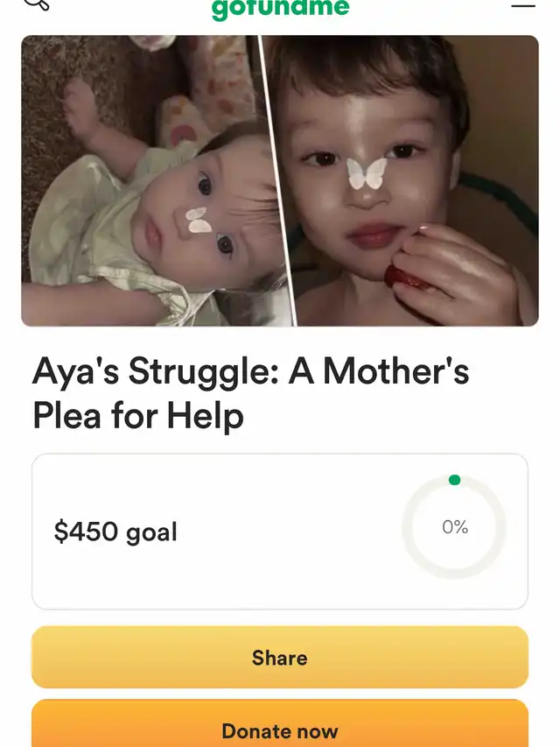560x747 pixels.
Task: Tap butterfly sticker on baby in green
Action: pos(198,221)
